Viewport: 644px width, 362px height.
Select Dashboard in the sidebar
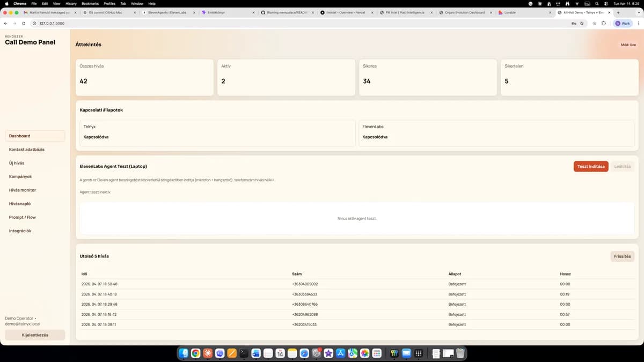(35, 136)
